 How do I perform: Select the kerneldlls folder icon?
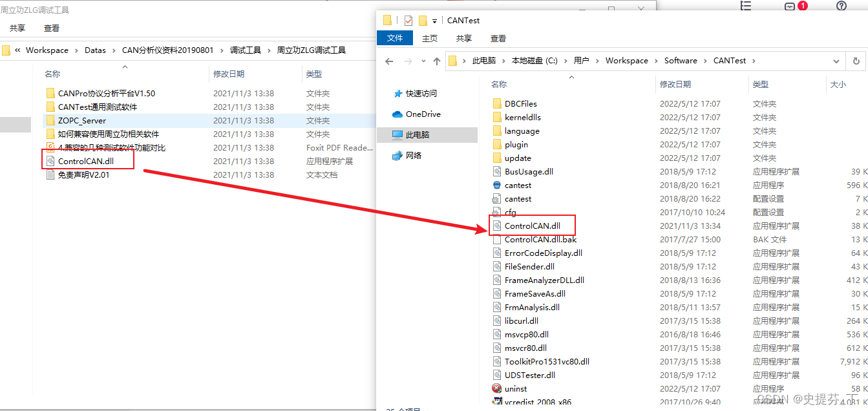click(496, 117)
